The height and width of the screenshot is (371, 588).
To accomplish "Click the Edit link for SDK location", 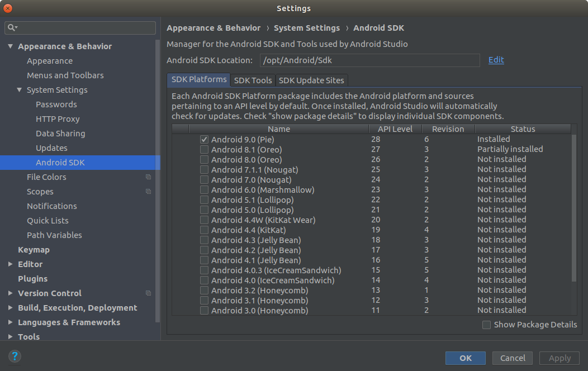I will (x=496, y=60).
